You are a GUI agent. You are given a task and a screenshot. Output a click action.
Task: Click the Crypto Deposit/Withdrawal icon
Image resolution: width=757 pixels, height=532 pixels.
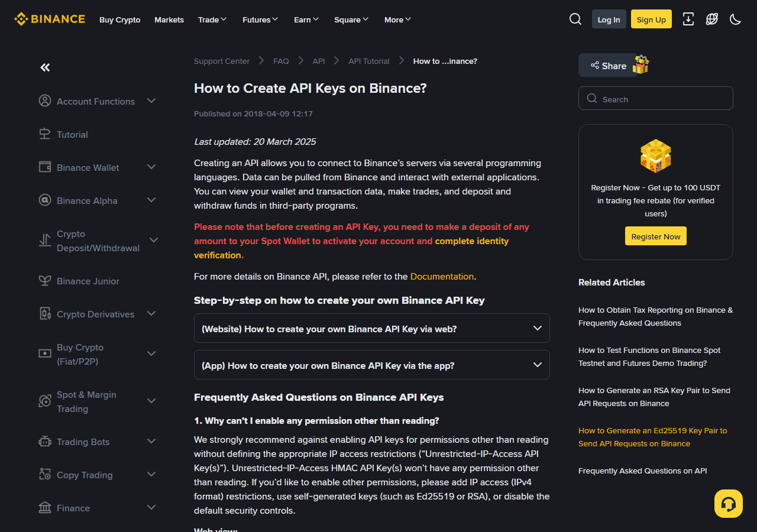45,240
